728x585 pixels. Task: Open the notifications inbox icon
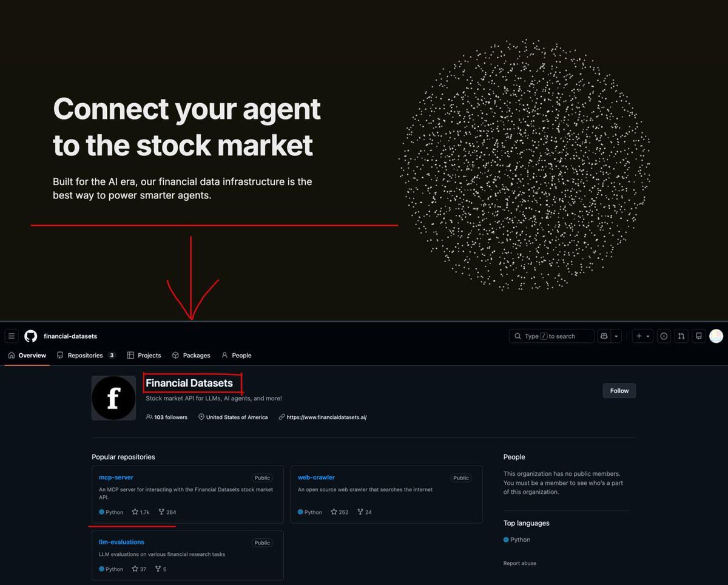(699, 336)
